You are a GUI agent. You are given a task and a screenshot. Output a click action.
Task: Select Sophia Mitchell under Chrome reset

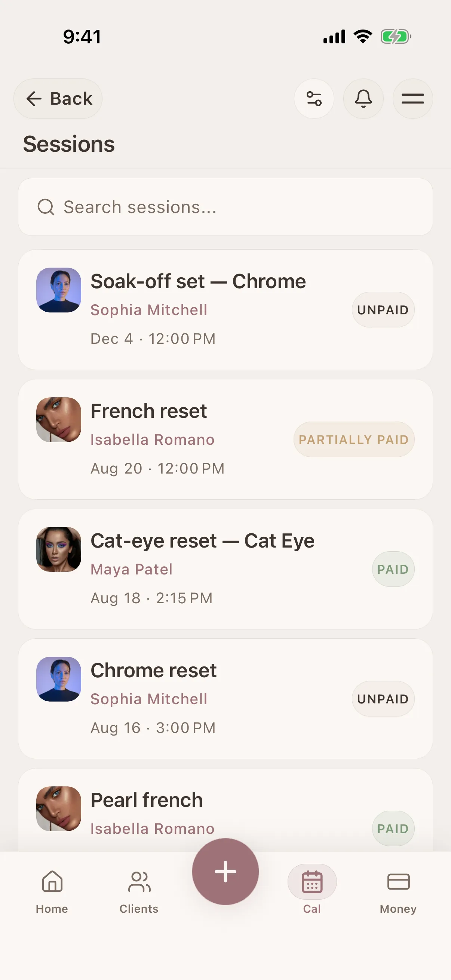[x=149, y=699]
